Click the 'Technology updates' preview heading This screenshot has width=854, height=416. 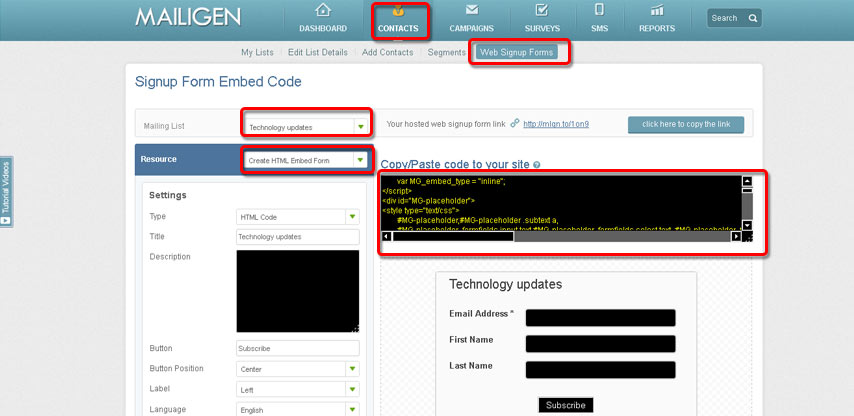[x=505, y=284]
